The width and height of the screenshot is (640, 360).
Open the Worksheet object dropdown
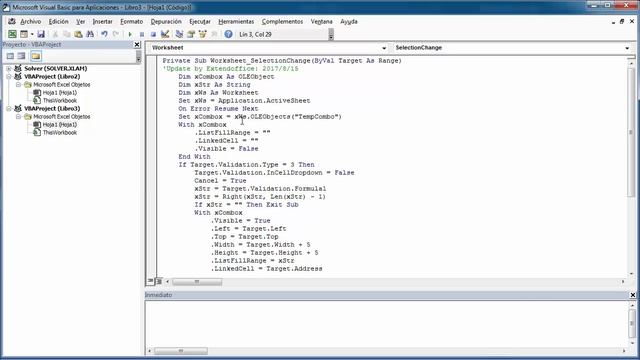click(x=384, y=48)
